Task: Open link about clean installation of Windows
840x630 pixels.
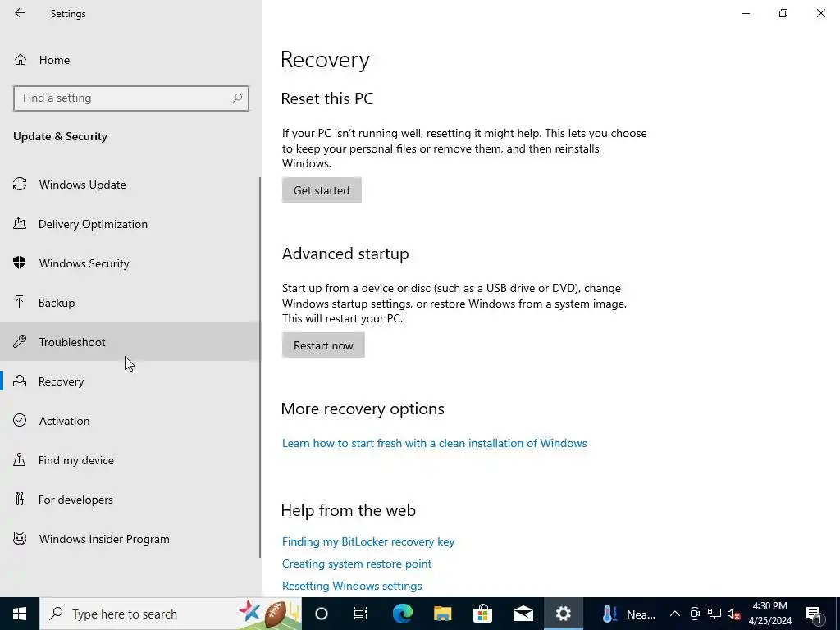Action: click(x=435, y=443)
